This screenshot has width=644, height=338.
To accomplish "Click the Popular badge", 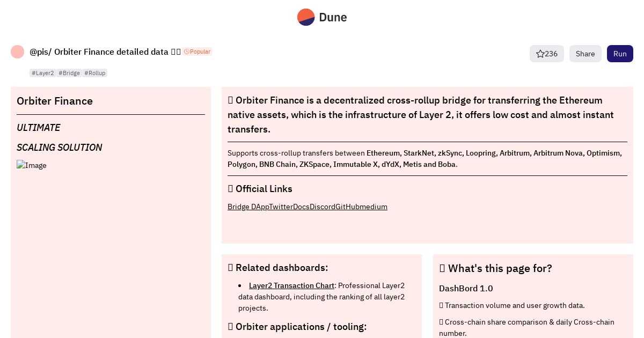I will click(x=197, y=52).
